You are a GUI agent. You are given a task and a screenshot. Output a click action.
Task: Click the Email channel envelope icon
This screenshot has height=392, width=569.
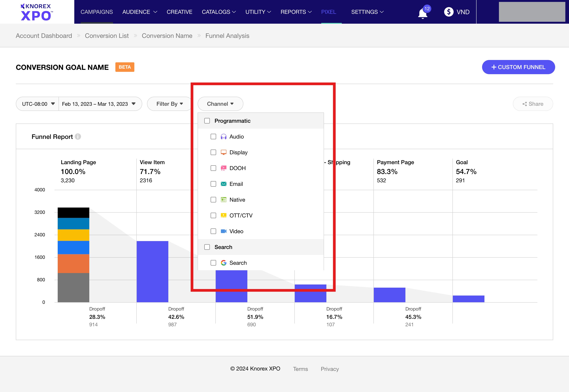coord(223,184)
